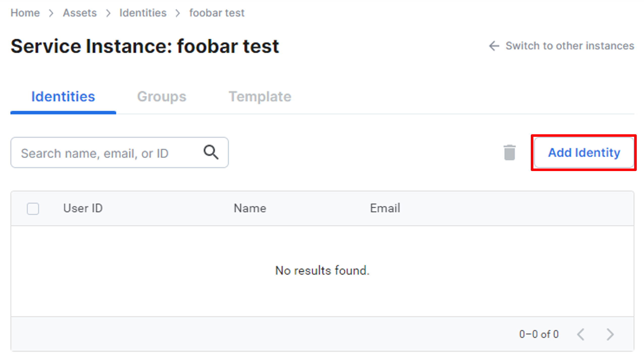Click Switch to other instances link
This screenshot has width=644, height=363.
pyautogui.click(x=570, y=46)
